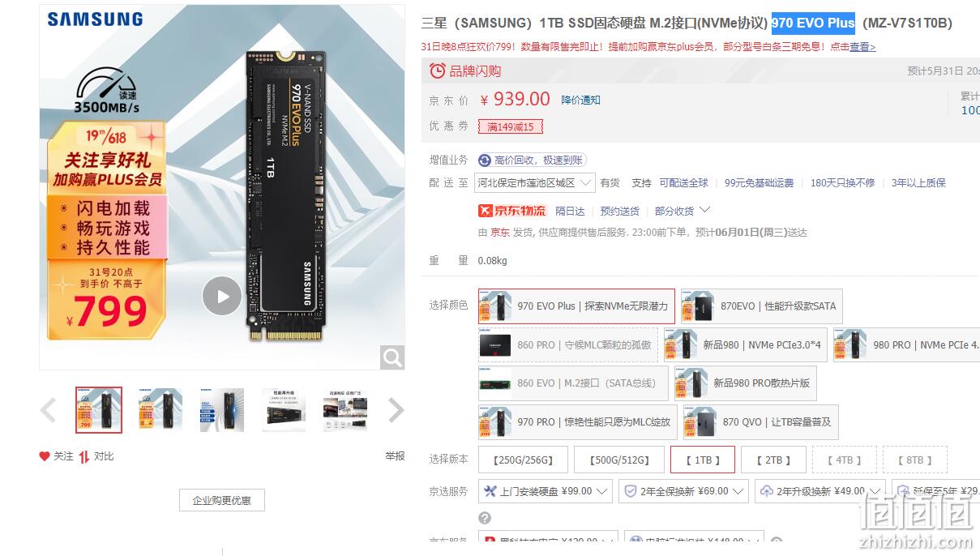The width and height of the screenshot is (980, 556).
Task: Show previous product thumbnails with left arrow
Action: pyautogui.click(x=49, y=410)
